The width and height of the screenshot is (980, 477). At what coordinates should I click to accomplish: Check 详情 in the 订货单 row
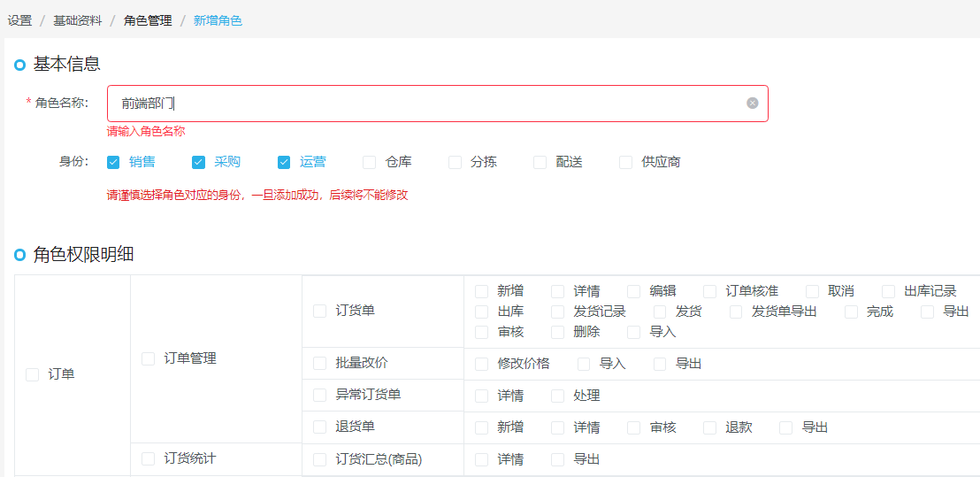[557, 291]
